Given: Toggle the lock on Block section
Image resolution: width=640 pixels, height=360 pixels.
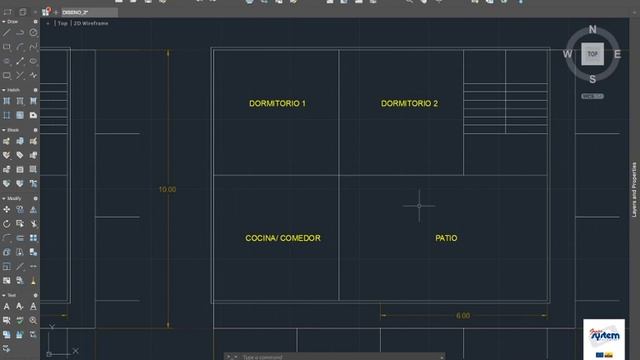Looking at the screenshot, I should tap(36, 130).
